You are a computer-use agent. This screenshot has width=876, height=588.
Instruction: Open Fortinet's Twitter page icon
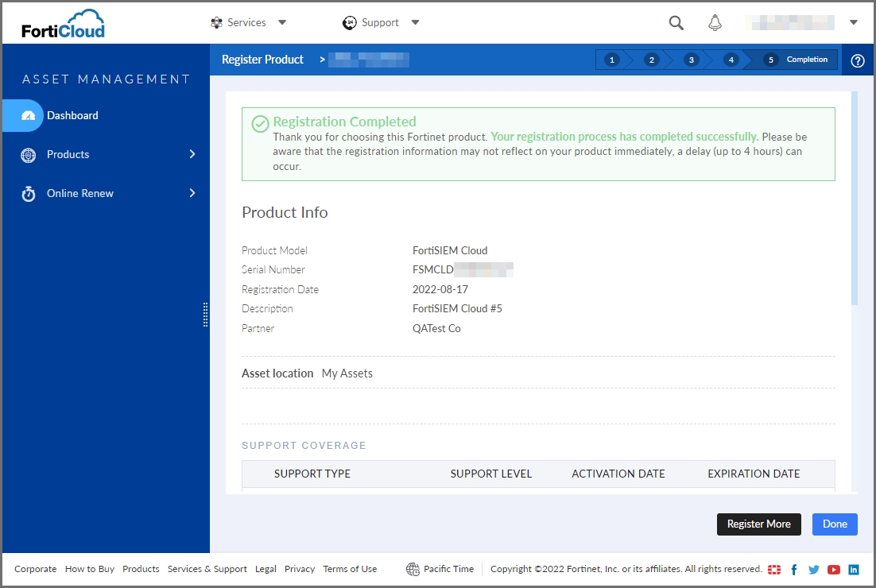[x=813, y=569]
